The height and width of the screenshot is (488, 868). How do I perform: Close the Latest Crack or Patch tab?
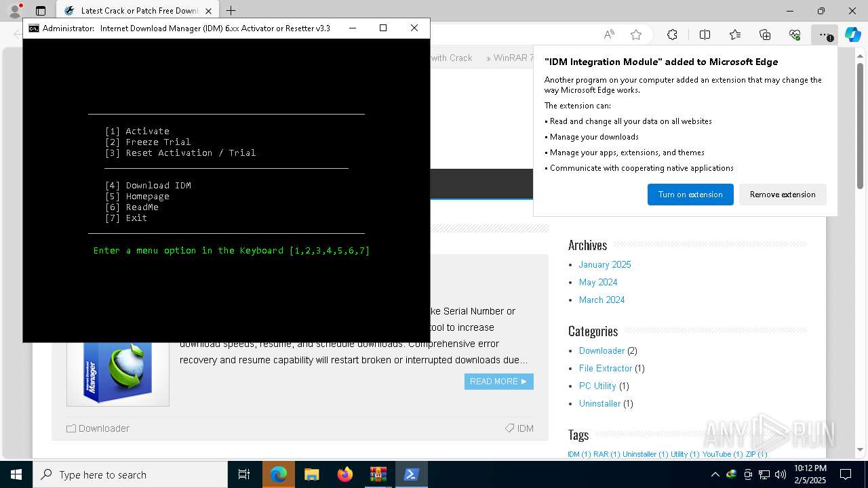coord(209,11)
